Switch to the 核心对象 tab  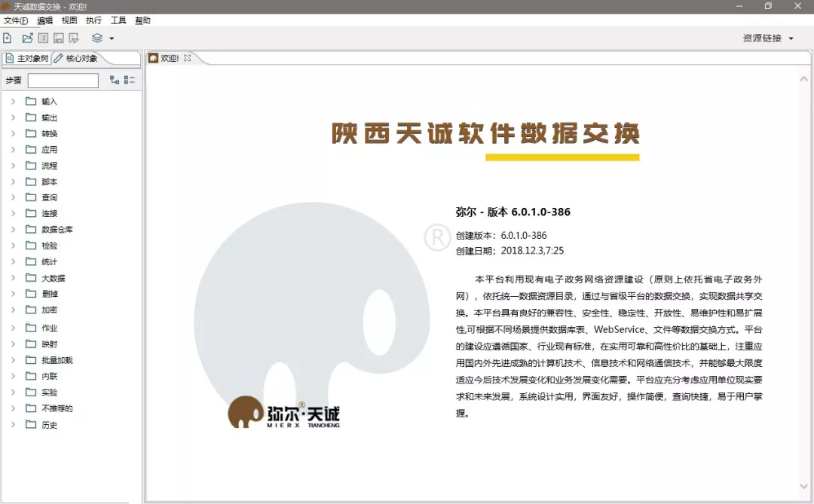(76, 58)
